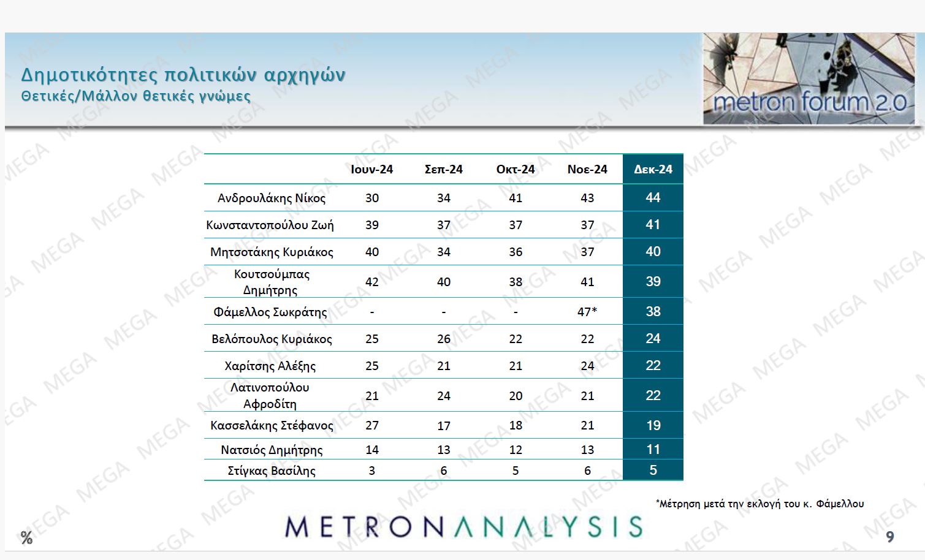
Task: Click the slide title Δημοτικότητες πολιτικών αρχηγών
Action: [x=183, y=75]
